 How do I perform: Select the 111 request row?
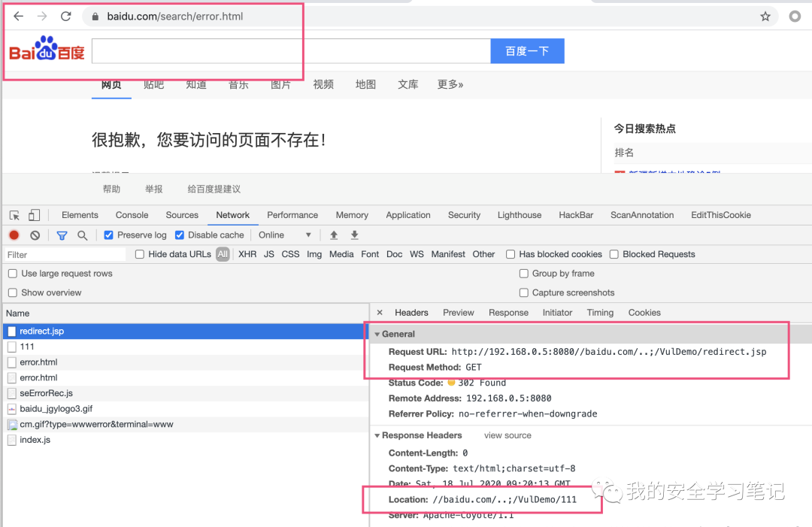point(186,347)
